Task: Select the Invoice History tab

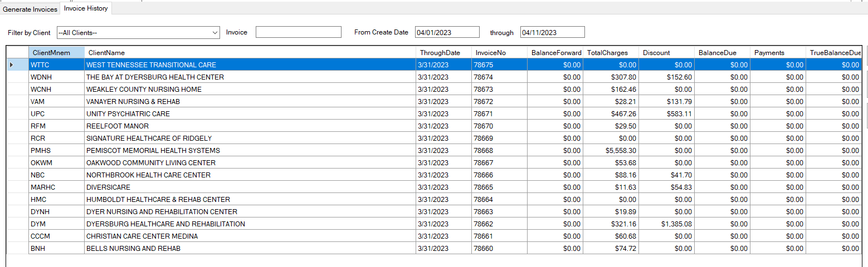Action: pos(86,9)
